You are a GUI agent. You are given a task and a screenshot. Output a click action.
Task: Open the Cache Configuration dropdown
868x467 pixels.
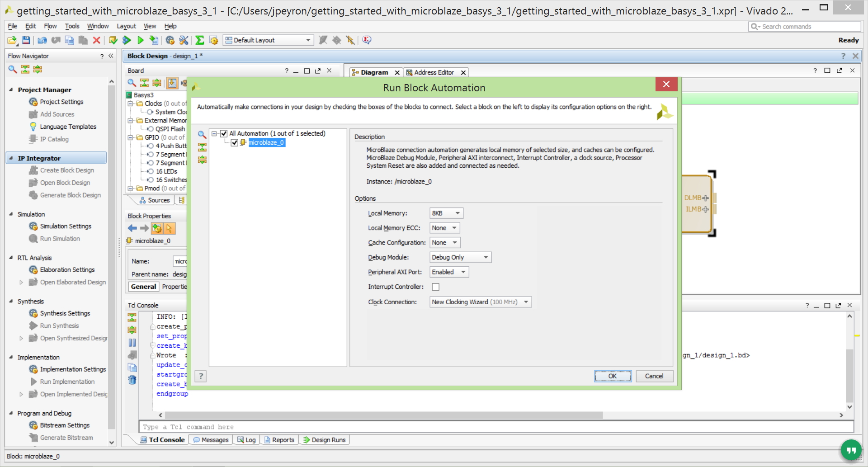pyautogui.click(x=445, y=243)
